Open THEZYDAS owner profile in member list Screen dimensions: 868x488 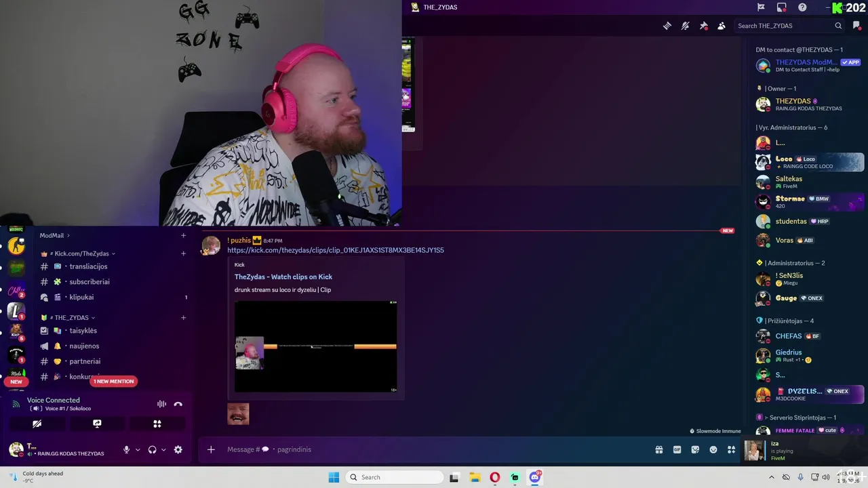809,104
